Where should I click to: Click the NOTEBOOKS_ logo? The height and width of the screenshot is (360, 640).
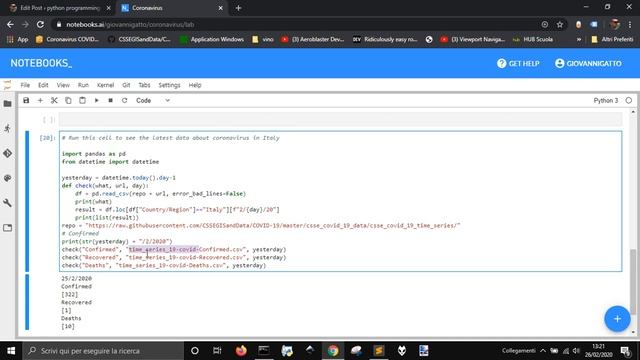(x=41, y=63)
